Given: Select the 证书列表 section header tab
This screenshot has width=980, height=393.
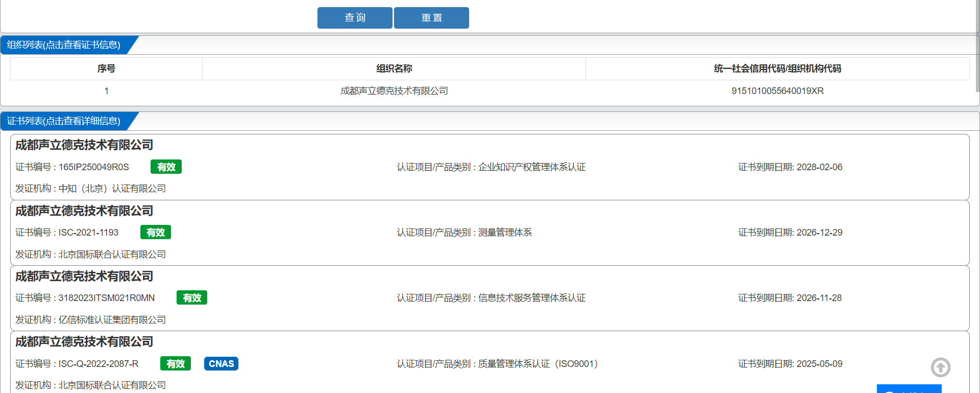Looking at the screenshot, I should pyautogui.click(x=64, y=121).
